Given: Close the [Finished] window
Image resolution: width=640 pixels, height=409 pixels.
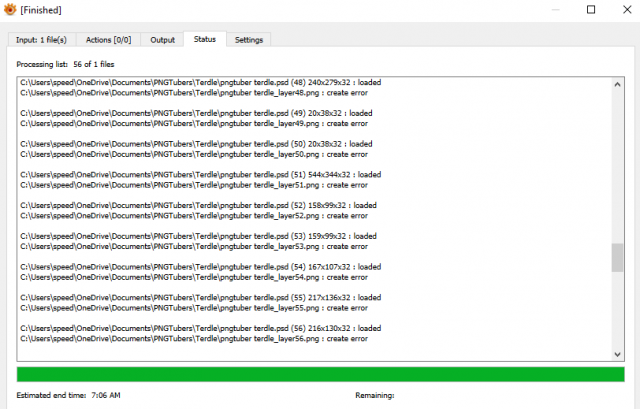Looking at the screenshot, I should pos(627,9).
